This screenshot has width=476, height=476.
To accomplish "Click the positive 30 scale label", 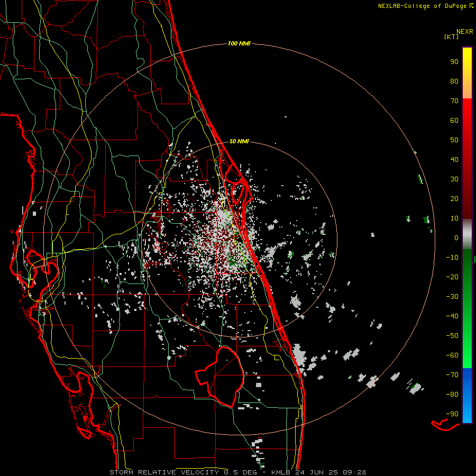I will (454, 179).
